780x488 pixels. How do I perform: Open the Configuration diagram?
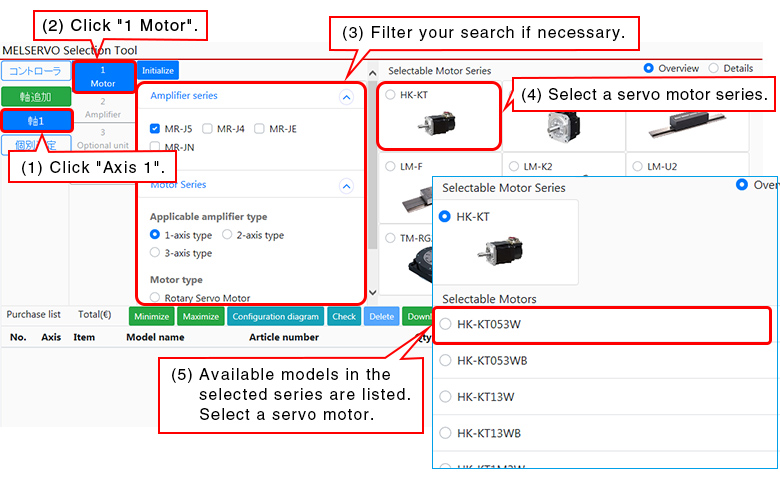pyautogui.click(x=276, y=316)
